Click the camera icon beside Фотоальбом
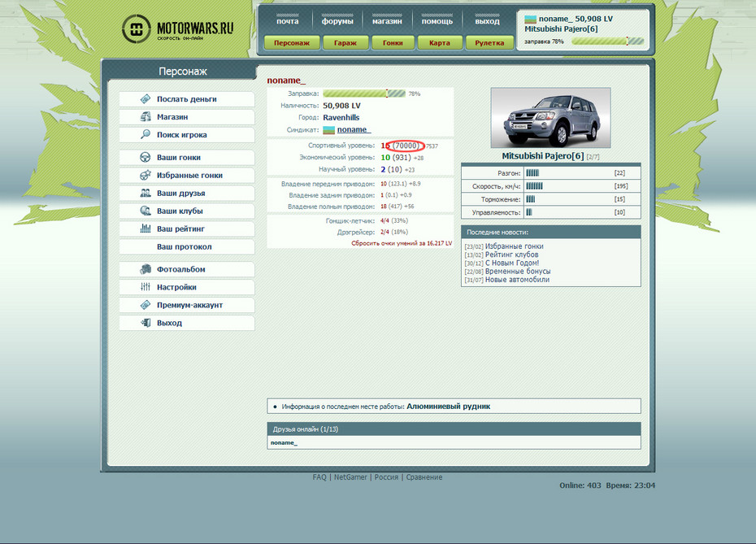This screenshot has width=756, height=544. (146, 269)
